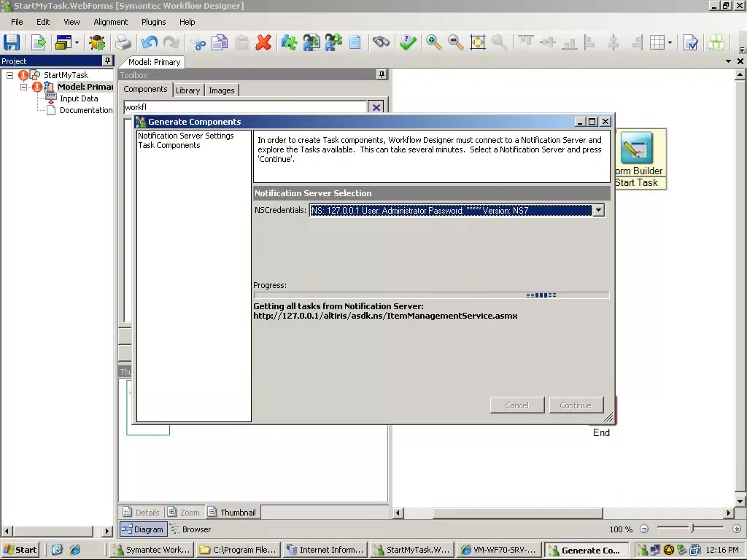Click the canvas horizontal scrollbar thumb
The height and width of the screenshot is (560, 747).
pyautogui.click(x=518, y=513)
